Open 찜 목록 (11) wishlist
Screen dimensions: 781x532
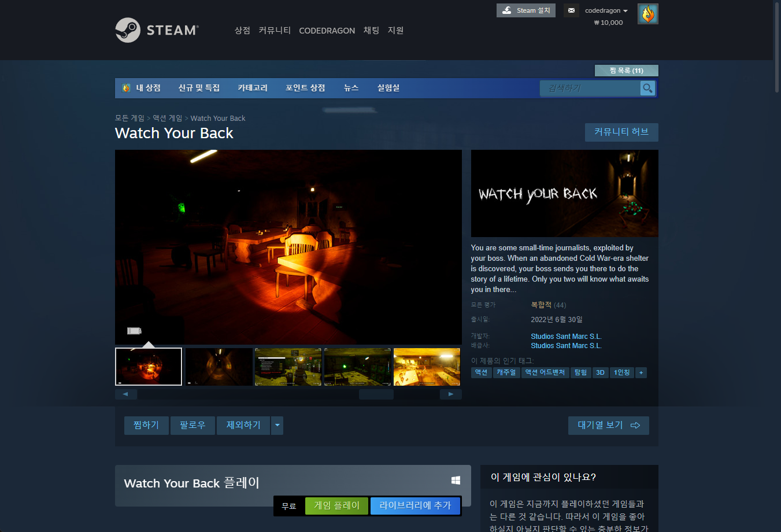tap(627, 71)
